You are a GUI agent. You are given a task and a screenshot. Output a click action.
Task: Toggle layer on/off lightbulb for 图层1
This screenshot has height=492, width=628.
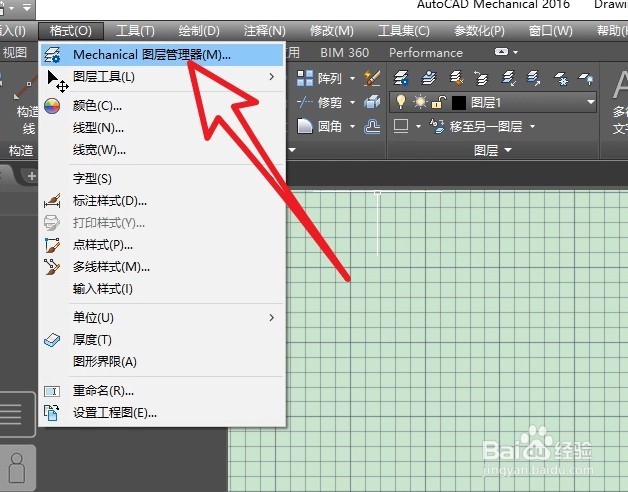[401, 102]
